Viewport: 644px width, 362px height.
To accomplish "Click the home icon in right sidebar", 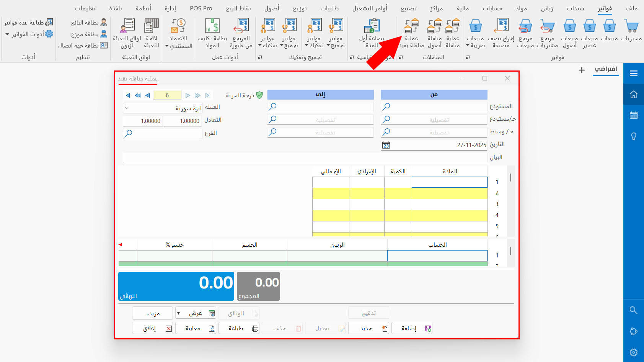I will point(633,94).
